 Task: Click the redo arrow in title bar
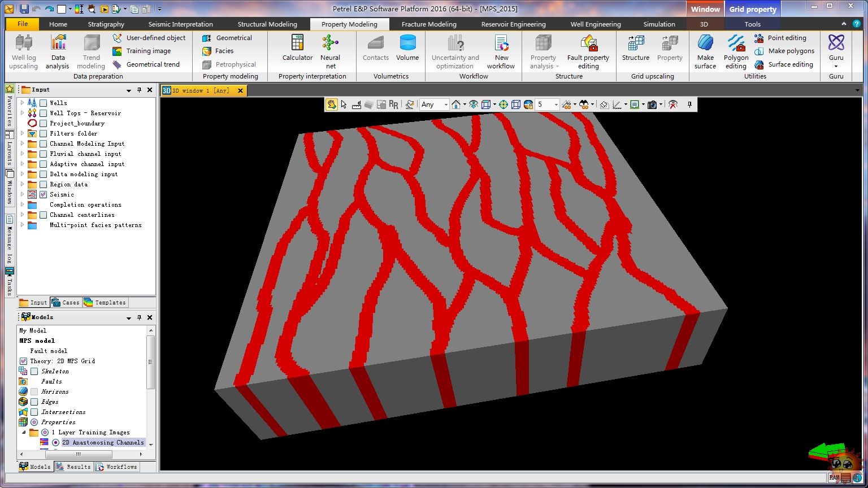point(49,9)
